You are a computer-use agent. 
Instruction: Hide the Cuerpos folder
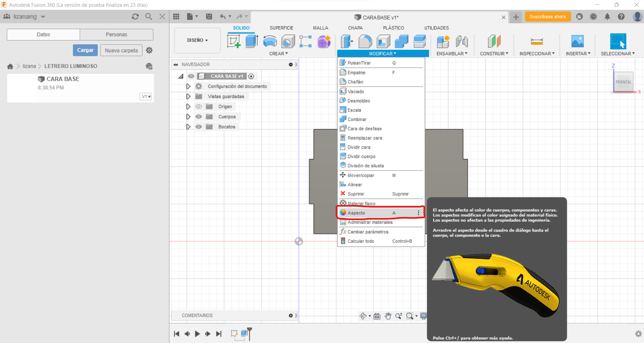point(199,117)
